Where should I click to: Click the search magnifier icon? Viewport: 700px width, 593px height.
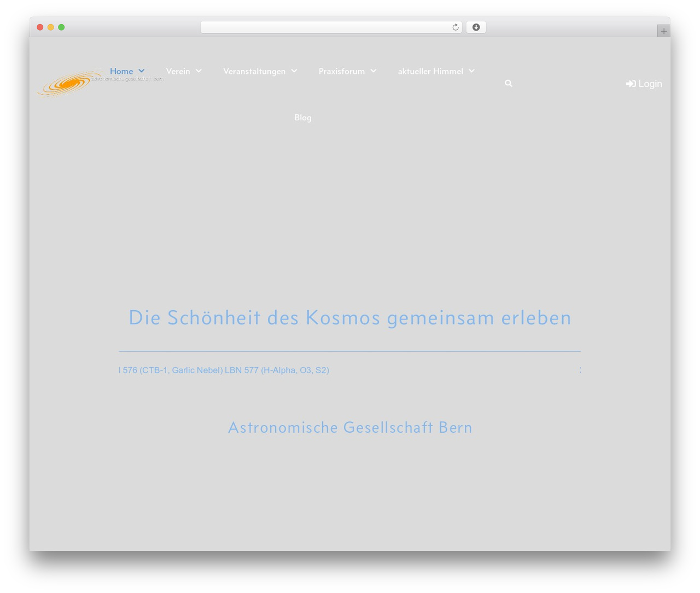tap(509, 84)
